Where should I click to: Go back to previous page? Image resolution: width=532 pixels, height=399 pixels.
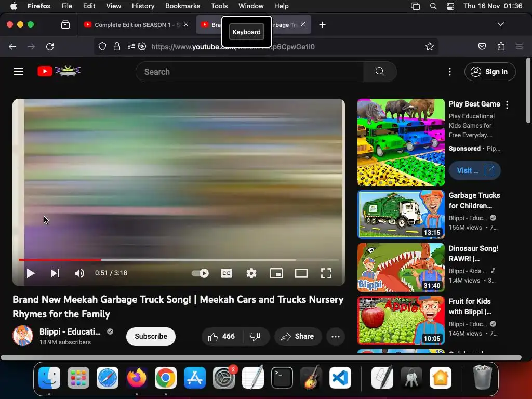coord(12,46)
